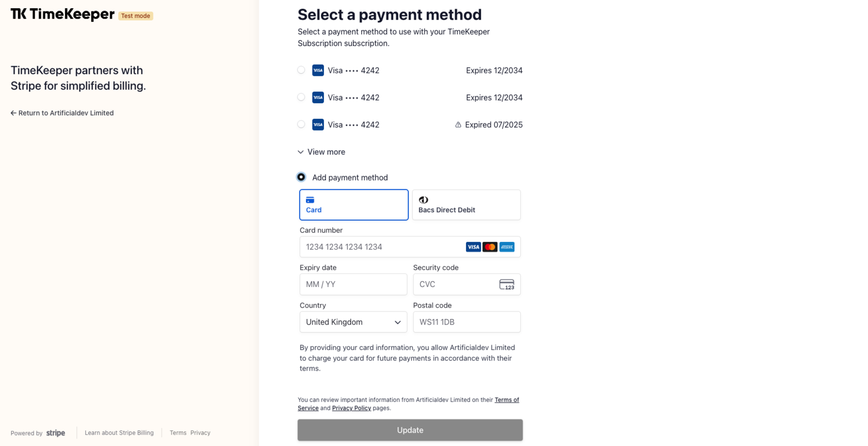Click the TimeKeeper TK logo icon

[x=18, y=14]
